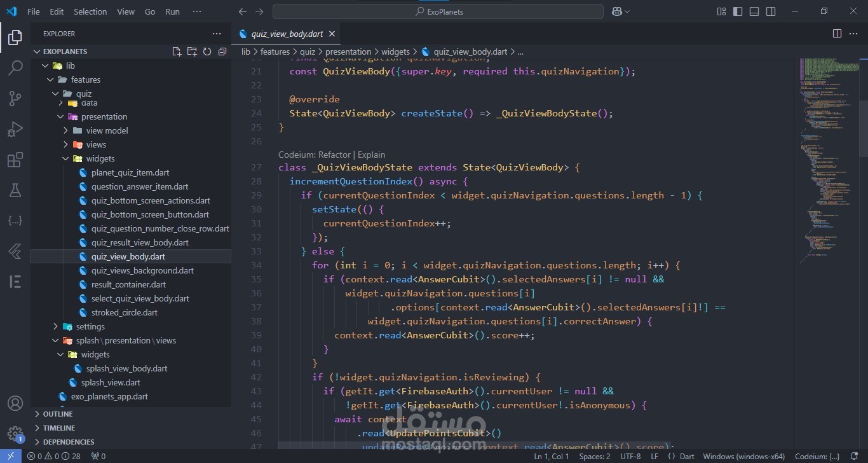Screen dimensions: 868x463
Task: Open the Extensions view
Action: pyautogui.click(x=15, y=160)
